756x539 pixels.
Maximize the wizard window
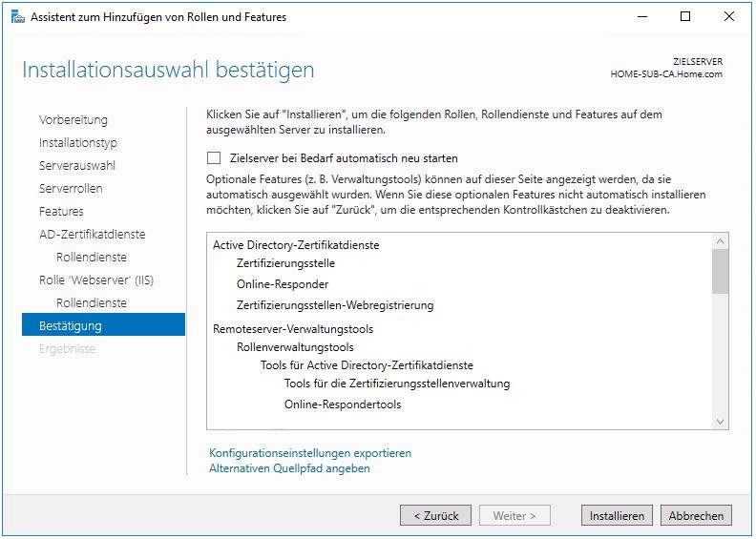pyautogui.click(x=685, y=16)
